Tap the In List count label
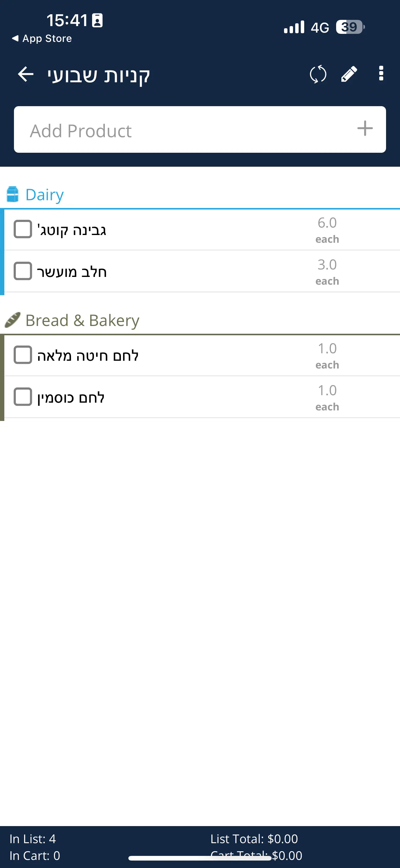Image resolution: width=400 pixels, height=868 pixels. 33,839
